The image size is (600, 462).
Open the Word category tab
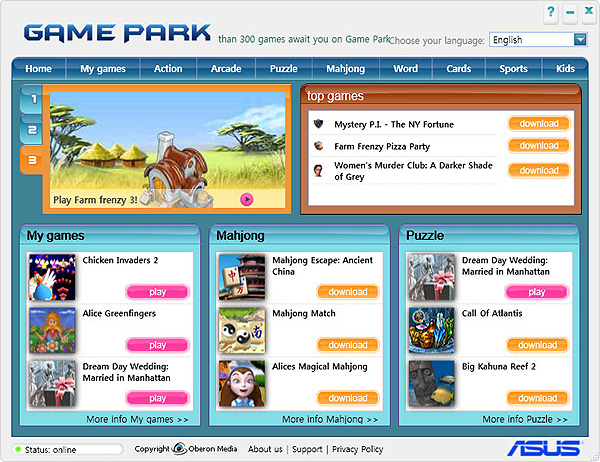(406, 69)
